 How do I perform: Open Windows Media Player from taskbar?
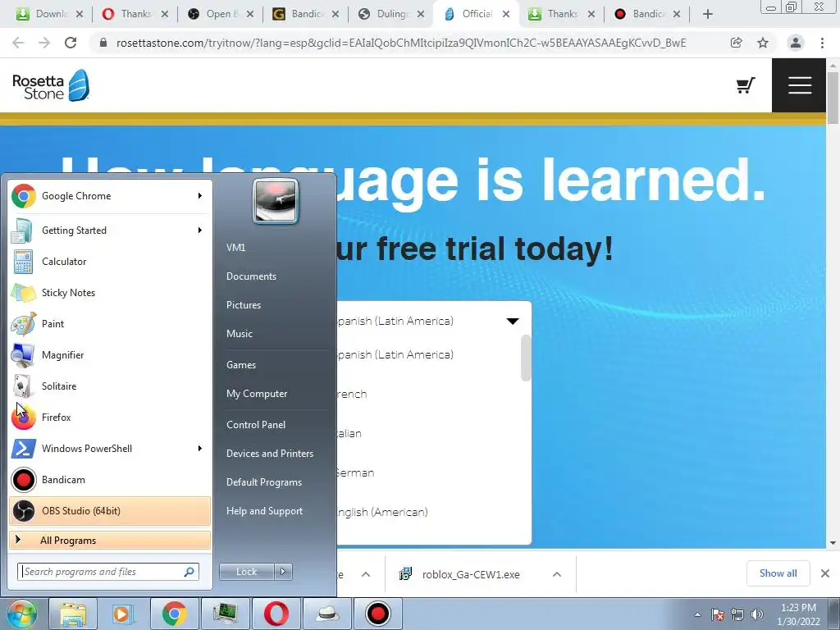coord(123,614)
